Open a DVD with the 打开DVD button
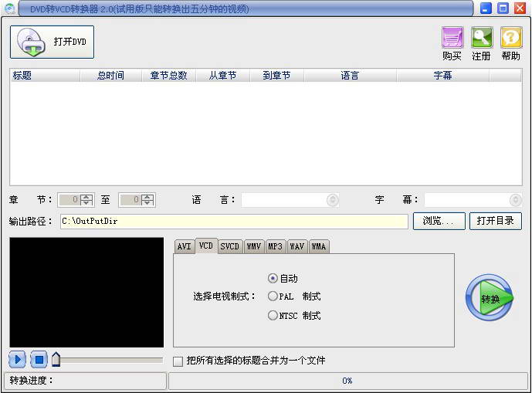 coord(52,42)
